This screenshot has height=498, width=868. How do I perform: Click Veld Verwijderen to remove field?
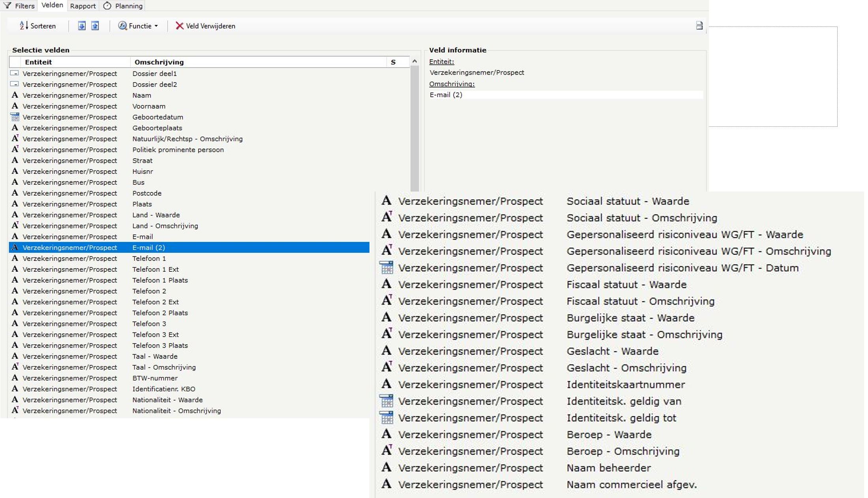pos(206,26)
